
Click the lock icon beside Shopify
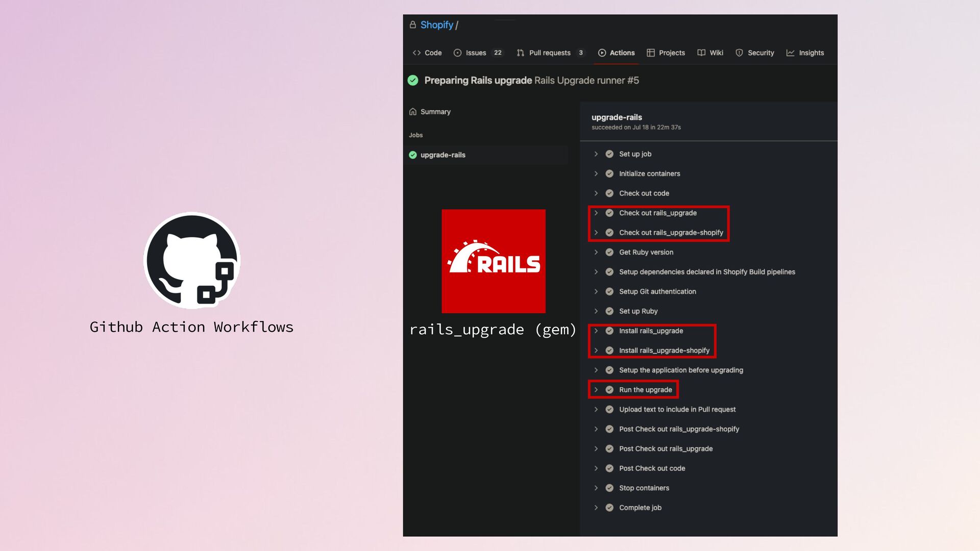point(412,24)
